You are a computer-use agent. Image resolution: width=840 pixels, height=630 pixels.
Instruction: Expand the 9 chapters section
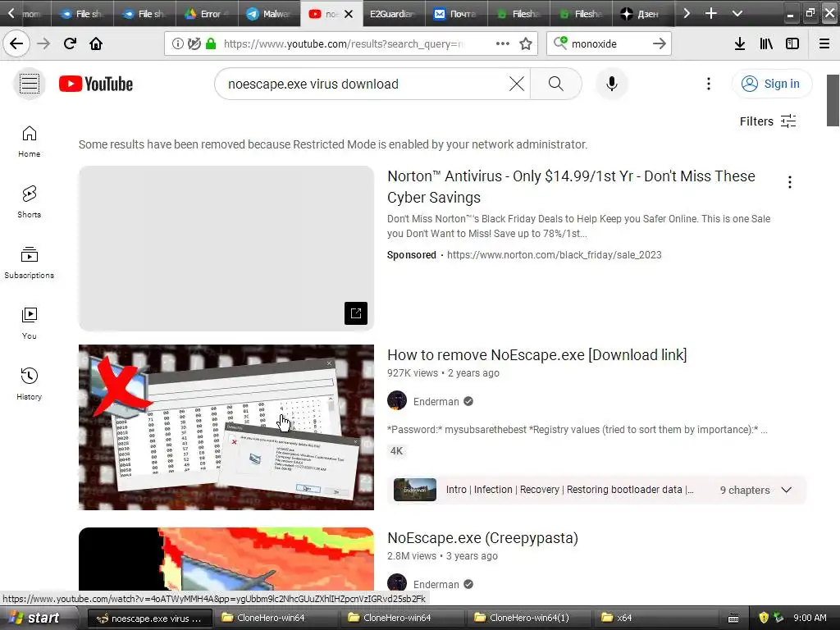[786, 490]
